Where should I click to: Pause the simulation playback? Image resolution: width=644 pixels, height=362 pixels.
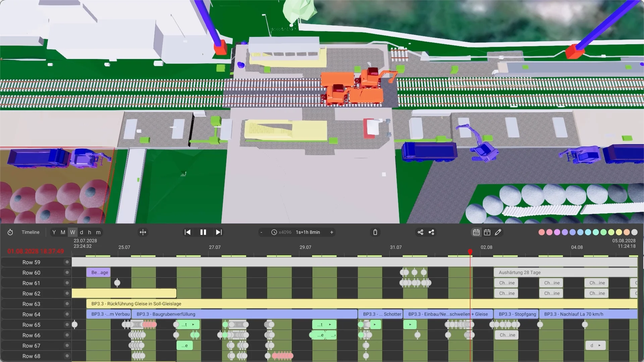[203, 232]
